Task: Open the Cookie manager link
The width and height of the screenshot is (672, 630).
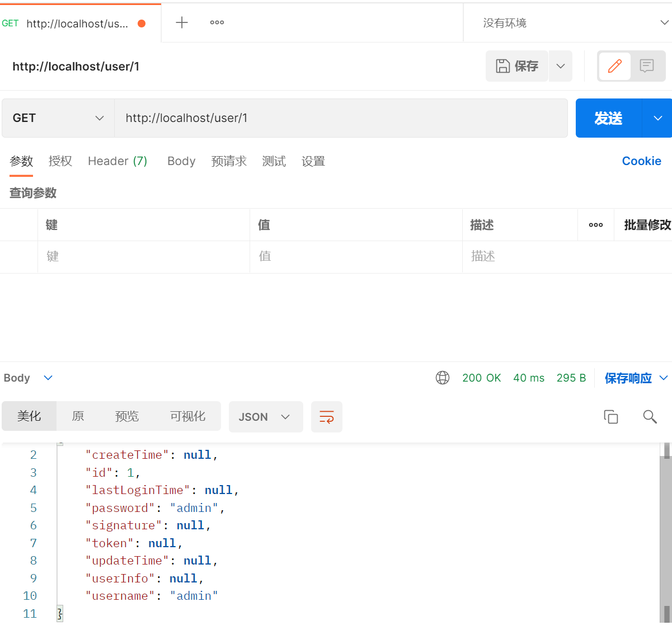Action: 641,161
